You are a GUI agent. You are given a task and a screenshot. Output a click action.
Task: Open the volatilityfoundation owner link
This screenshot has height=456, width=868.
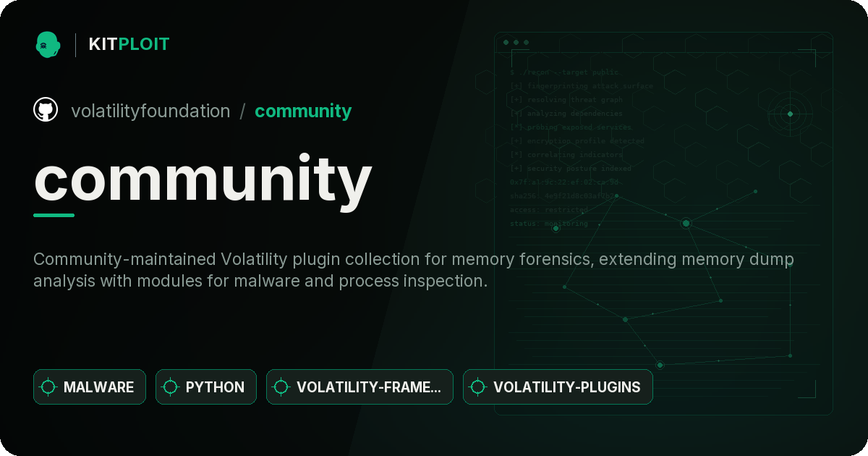pyautogui.click(x=150, y=111)
